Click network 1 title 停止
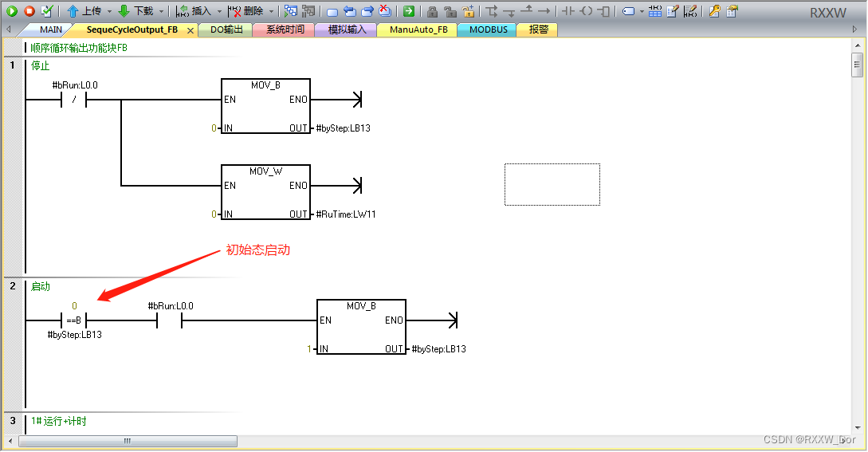 (41, 66)
